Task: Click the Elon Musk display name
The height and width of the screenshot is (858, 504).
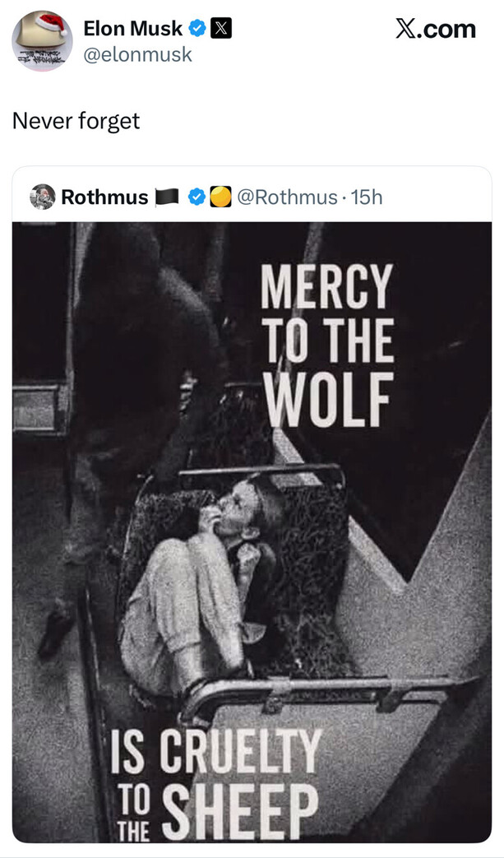Action: 132,29
